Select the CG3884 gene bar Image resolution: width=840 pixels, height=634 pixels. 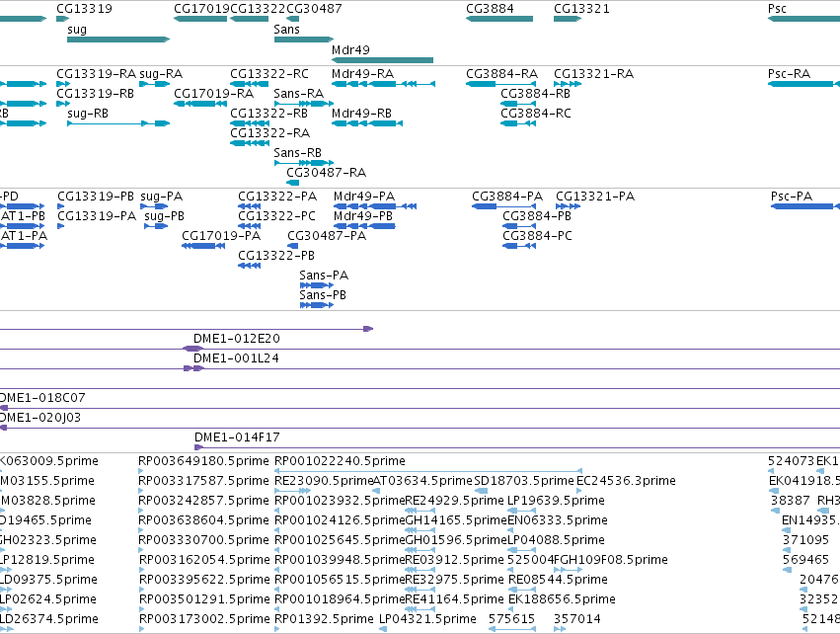tap(499, 19)
